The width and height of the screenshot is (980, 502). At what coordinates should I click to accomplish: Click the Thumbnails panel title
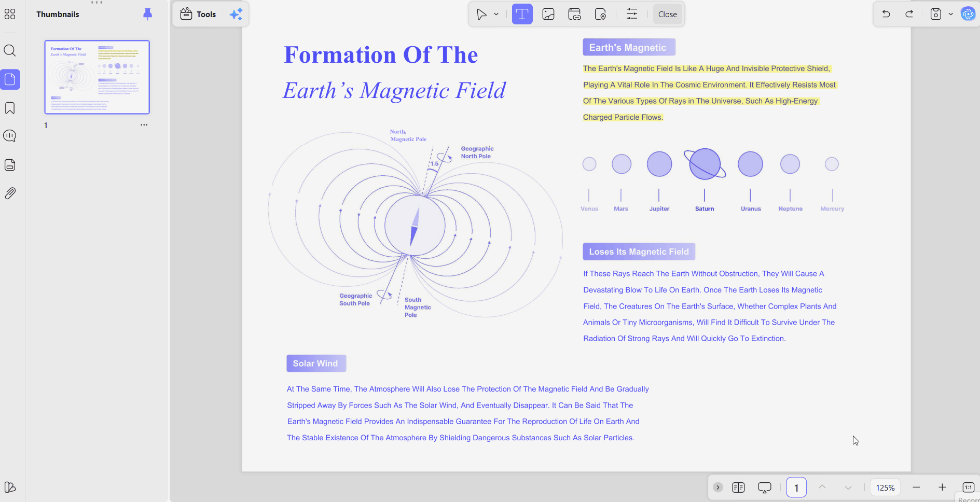coord(58,15)
